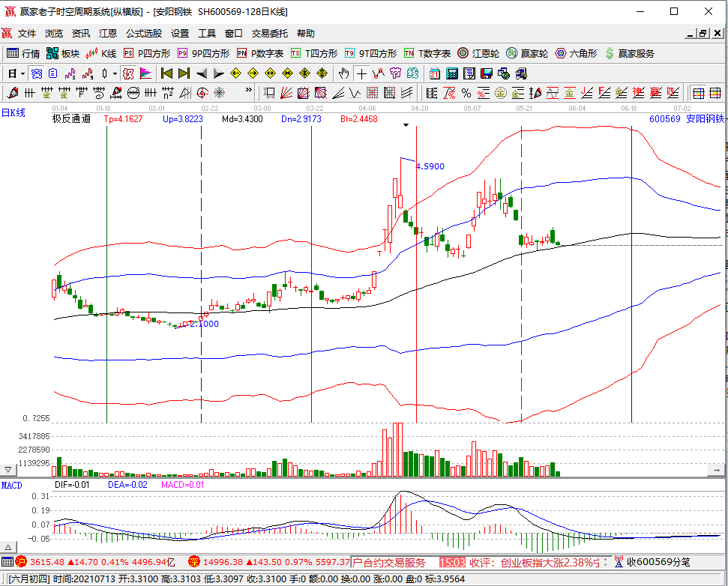This screenshot has height=586, width=728.
Task: Switch to the K线 candlestick chart
Action: click(101, 53)
